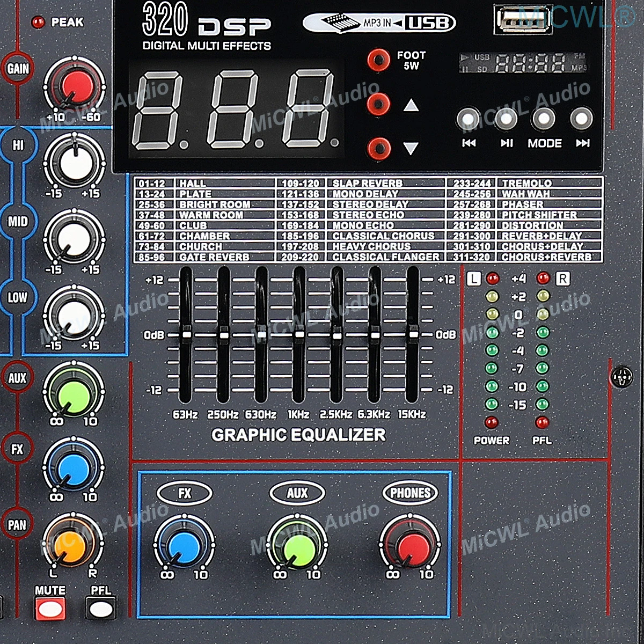Click the 2.5KHz equalizer fader
This screenshot has width=644, height=644.
click(x=337, y=335)
